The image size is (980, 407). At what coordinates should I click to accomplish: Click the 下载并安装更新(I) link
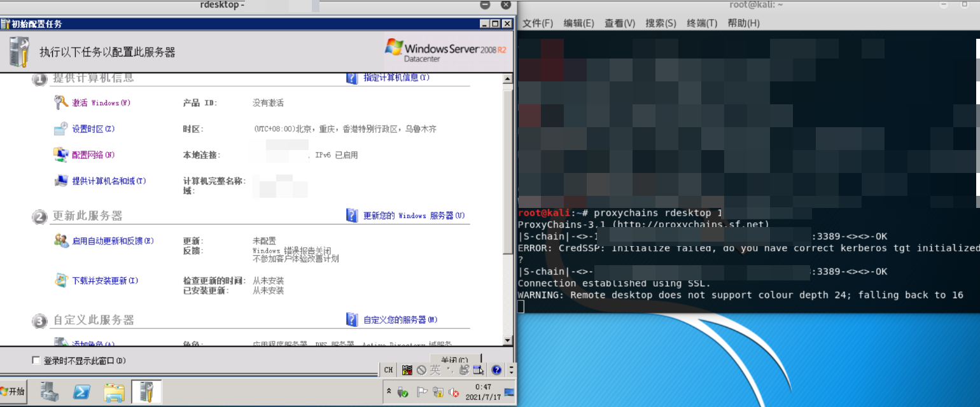(105, 280)
